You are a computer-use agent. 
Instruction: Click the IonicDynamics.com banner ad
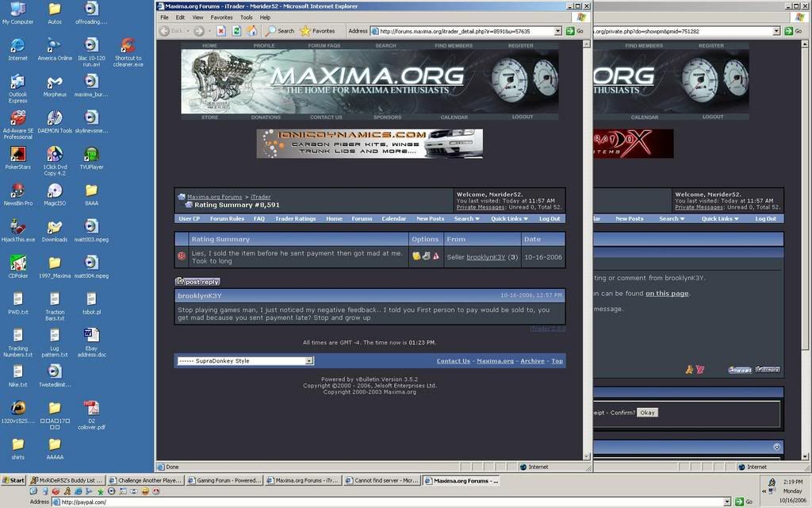370,144
